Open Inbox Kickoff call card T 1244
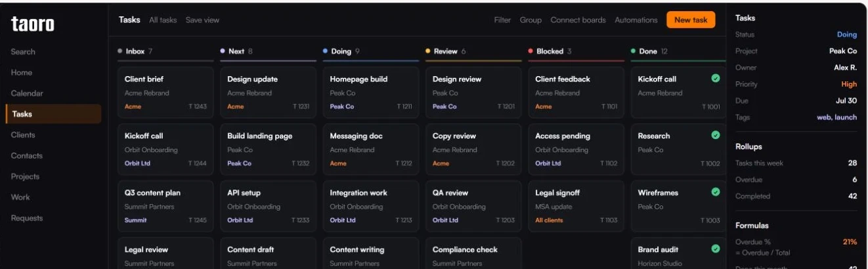868x269 pixels. (x=165, y=150)
